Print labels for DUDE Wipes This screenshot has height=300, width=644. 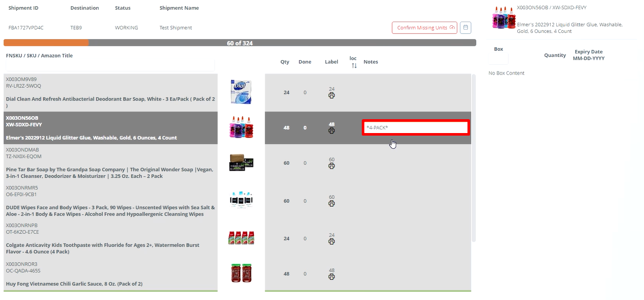pos(331,203)
